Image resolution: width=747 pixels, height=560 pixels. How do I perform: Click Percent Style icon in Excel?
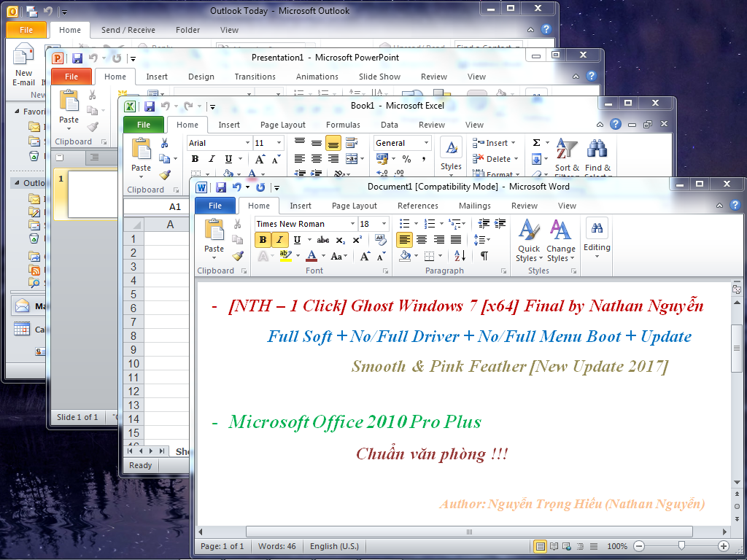[406, 159]
